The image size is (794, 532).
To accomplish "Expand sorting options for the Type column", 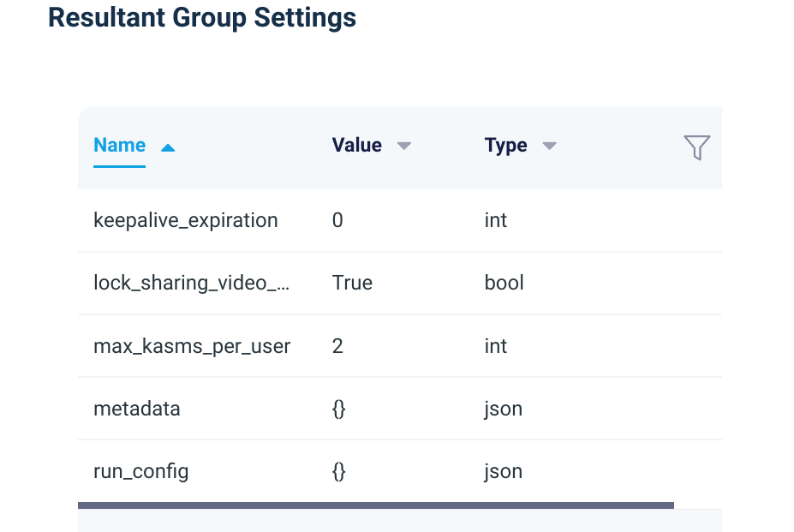I will click(x=549, y=146).
